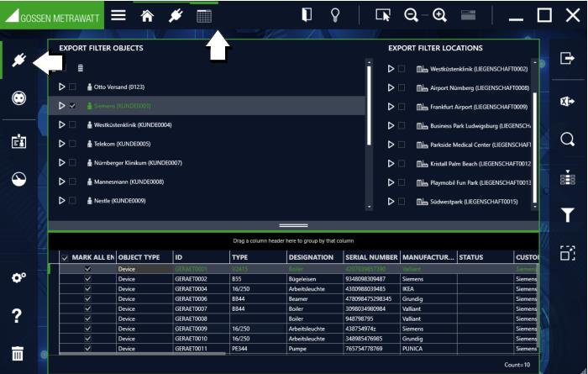The height and width of the screenshot is (374, 588).
Task: Sort by STATUS column header
Action: [486, 257]
